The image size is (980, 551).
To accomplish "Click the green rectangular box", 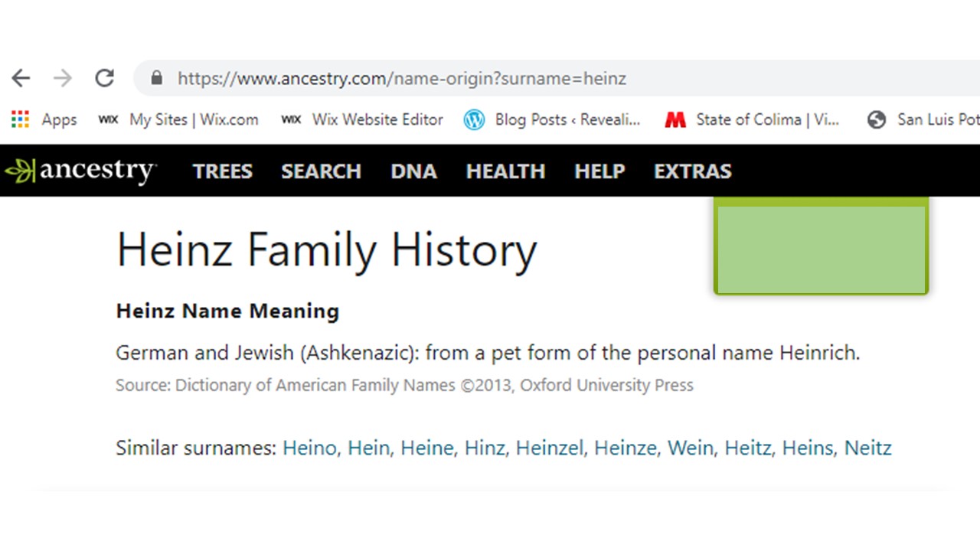I will [821, 246].
